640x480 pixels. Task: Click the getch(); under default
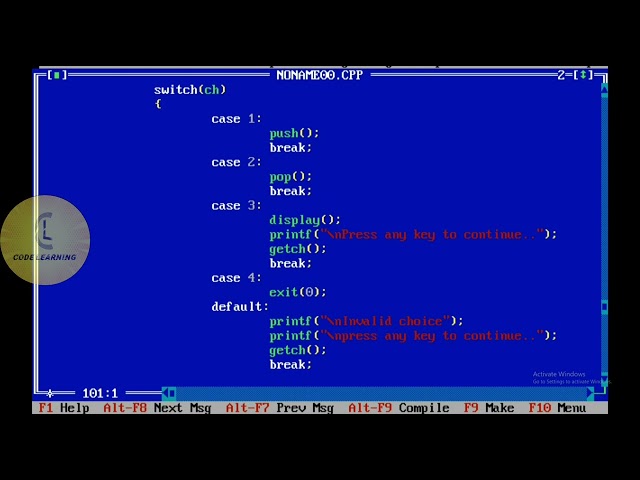point(298,350)
